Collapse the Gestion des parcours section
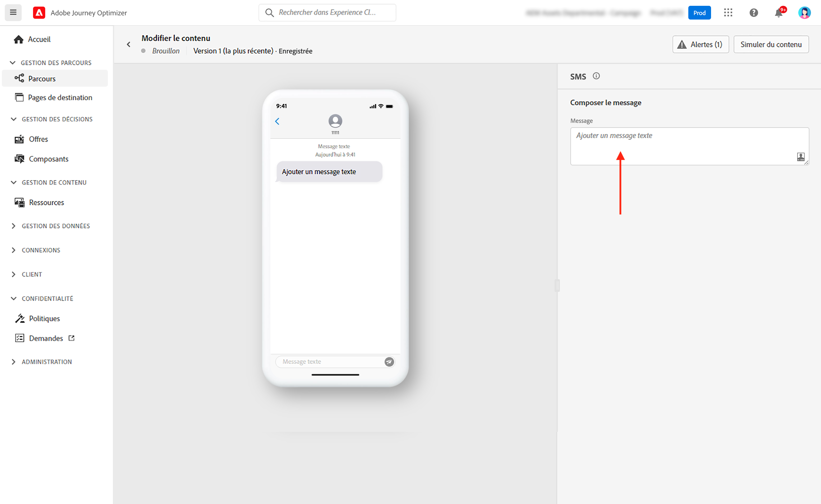821x504 pixels. click(x=13, y=63)
